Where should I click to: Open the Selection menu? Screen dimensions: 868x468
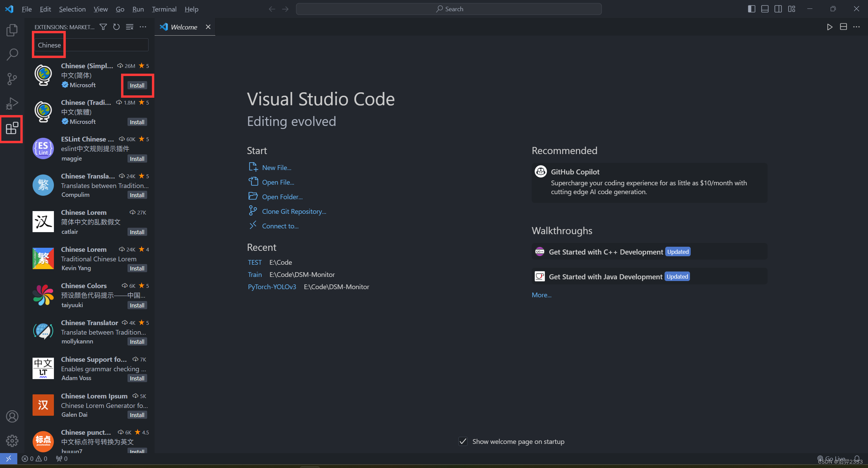point(72,9)
